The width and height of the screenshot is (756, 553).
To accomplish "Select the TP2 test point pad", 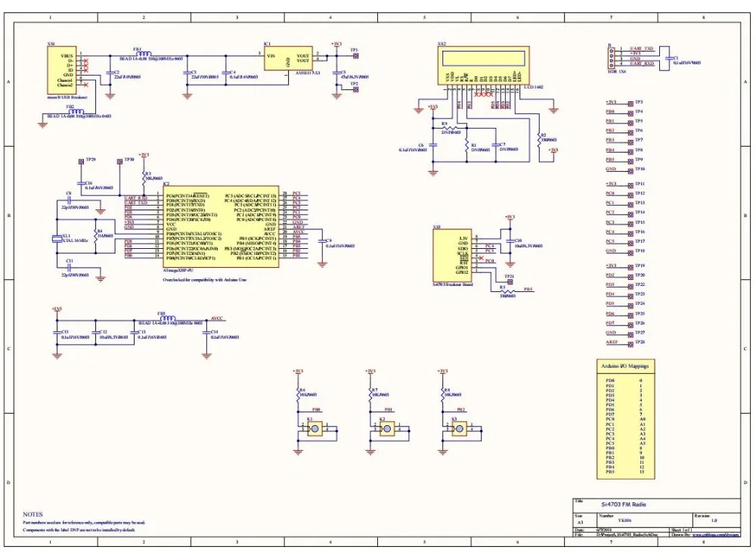I will point(356,90).
